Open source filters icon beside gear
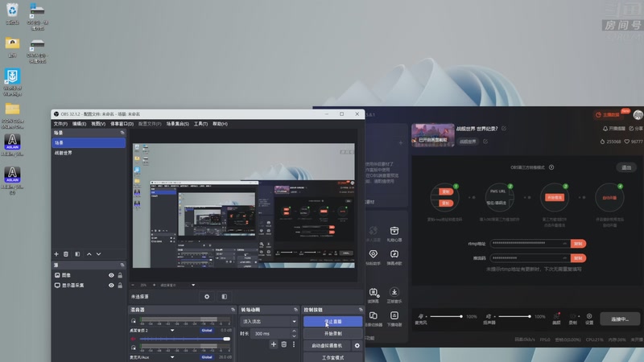Viewport: 644px width, 362px height. [225, 296]
